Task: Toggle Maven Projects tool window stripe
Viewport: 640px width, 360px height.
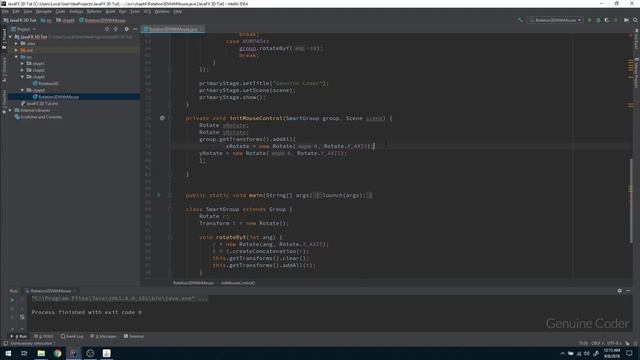Action: (636, 72)
